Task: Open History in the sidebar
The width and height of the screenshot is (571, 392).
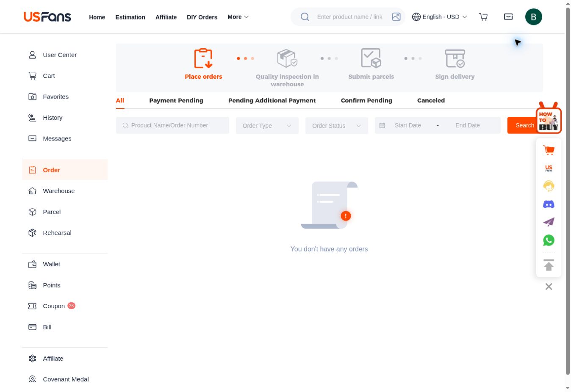Action: pyautogui.click(x=65, y=118)
